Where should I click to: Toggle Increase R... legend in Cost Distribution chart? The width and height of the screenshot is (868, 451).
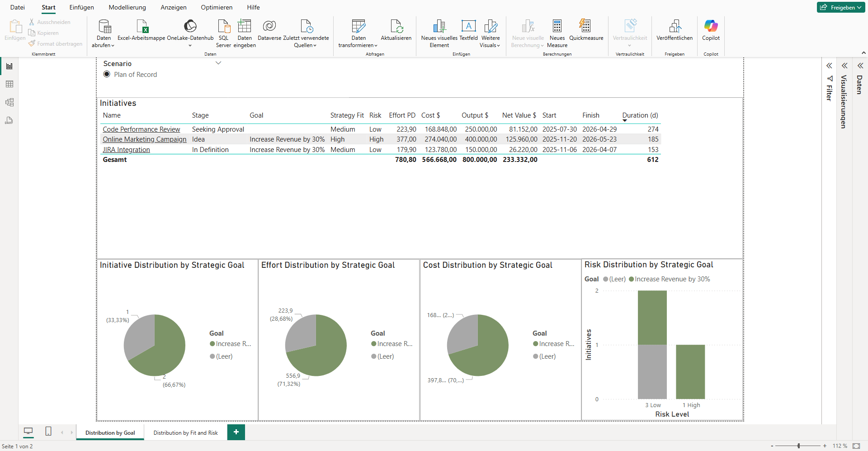(x=553, y=344)
